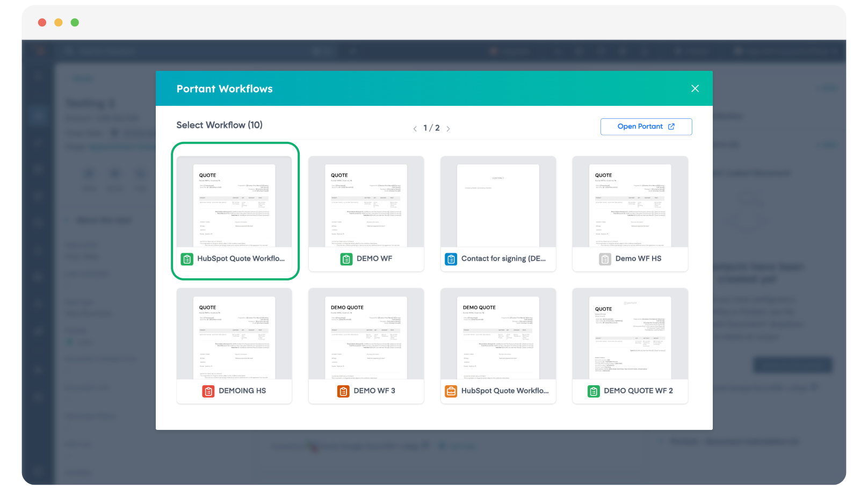Go to previous page of workflows

[x=415, y=128]
